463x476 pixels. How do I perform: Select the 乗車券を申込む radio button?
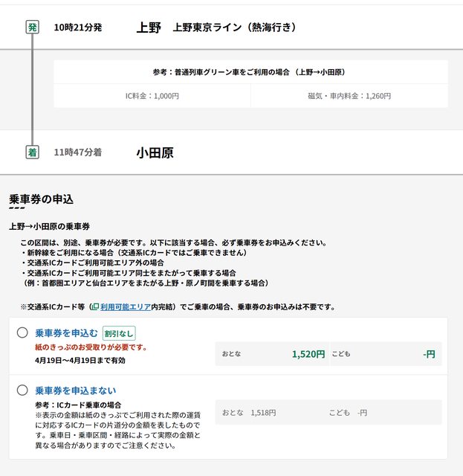22,332
